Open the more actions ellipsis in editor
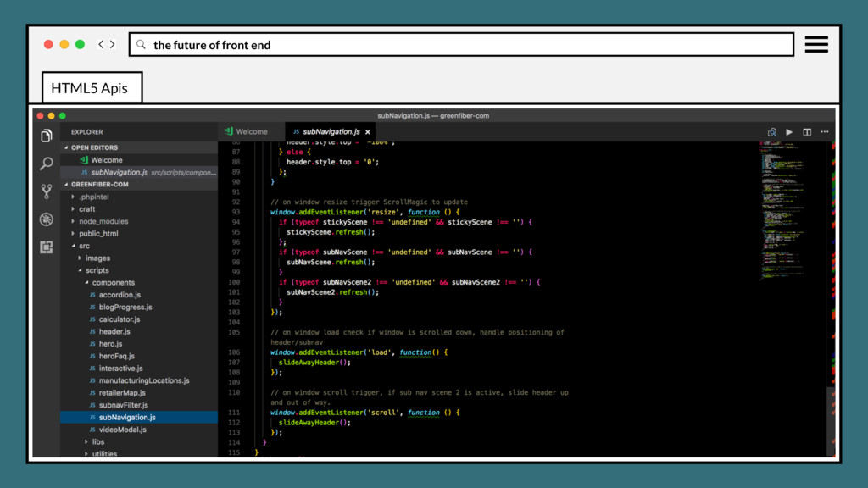This screenshot has width=868, height=488. point(825,131)
